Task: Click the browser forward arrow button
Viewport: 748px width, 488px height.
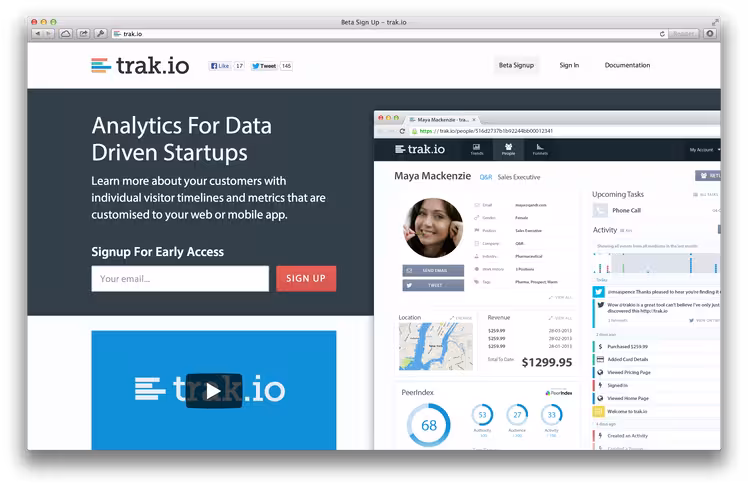Action: [49, 33]
